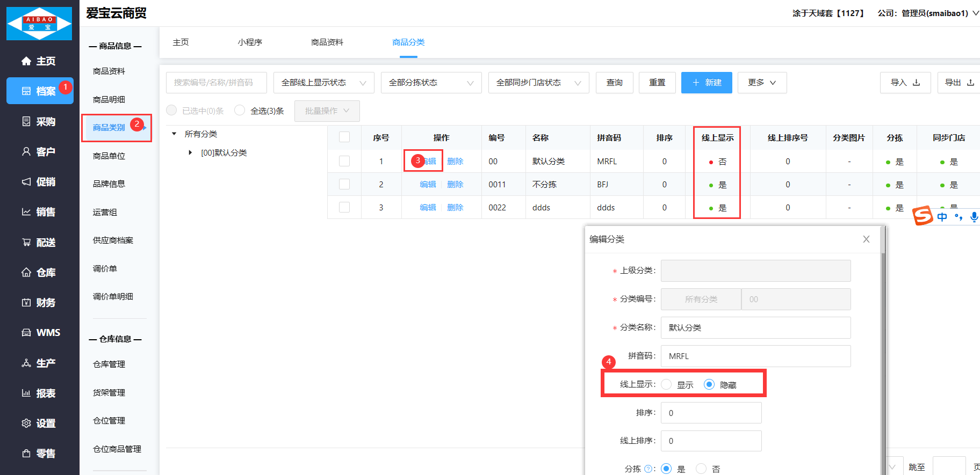
Task: Click the 搜索编号/名称/拼音码 search field
Action: pos(217,83)
